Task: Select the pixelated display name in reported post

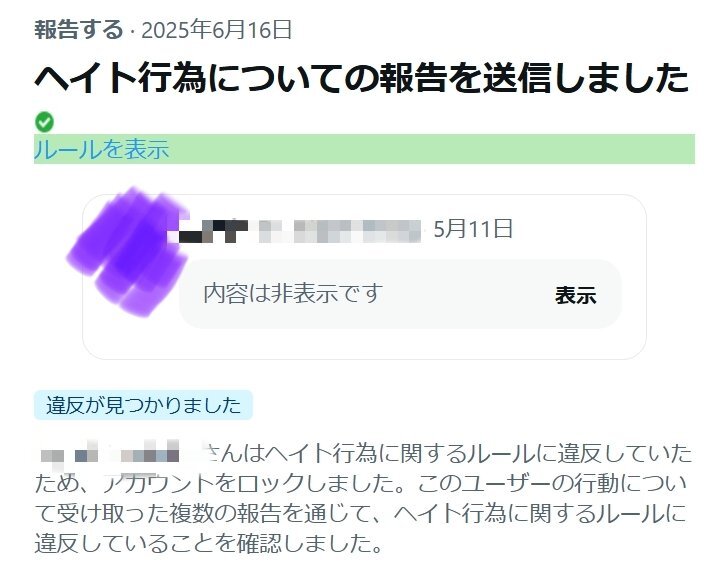Action: (x=214, y=231)
